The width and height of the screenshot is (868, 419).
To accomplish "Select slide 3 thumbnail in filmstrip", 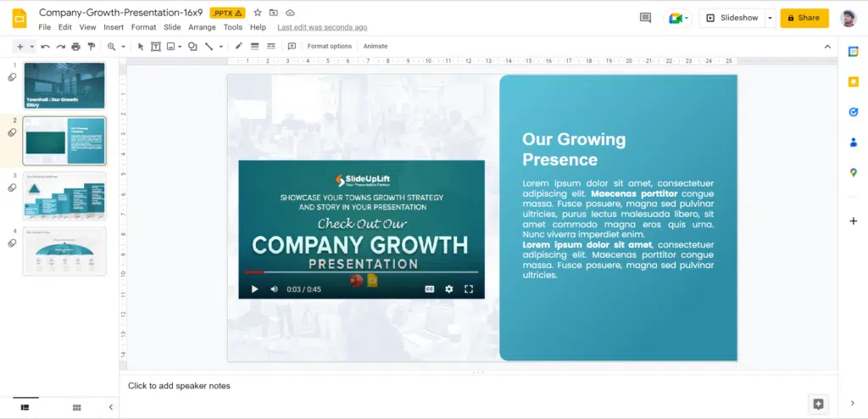I will point(65,196).
